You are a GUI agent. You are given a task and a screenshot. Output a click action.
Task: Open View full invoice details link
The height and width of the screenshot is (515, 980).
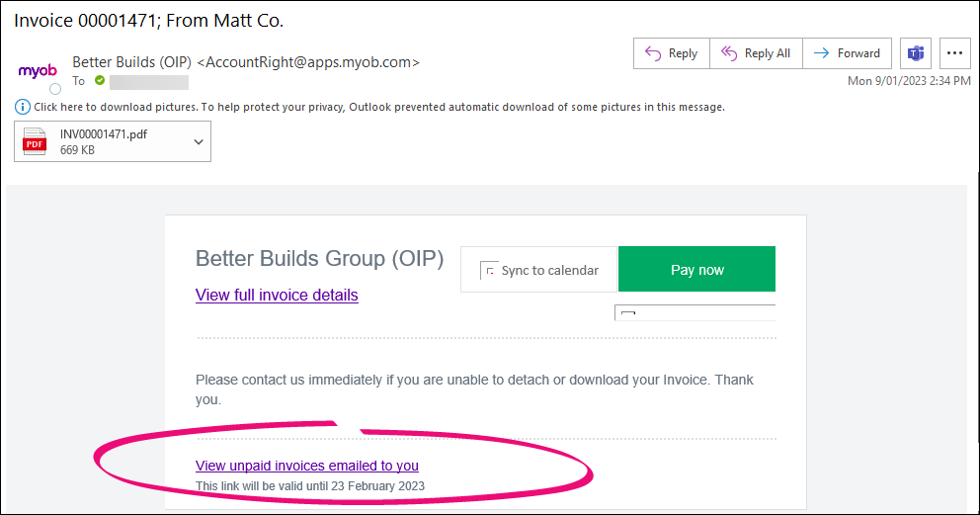277,295
